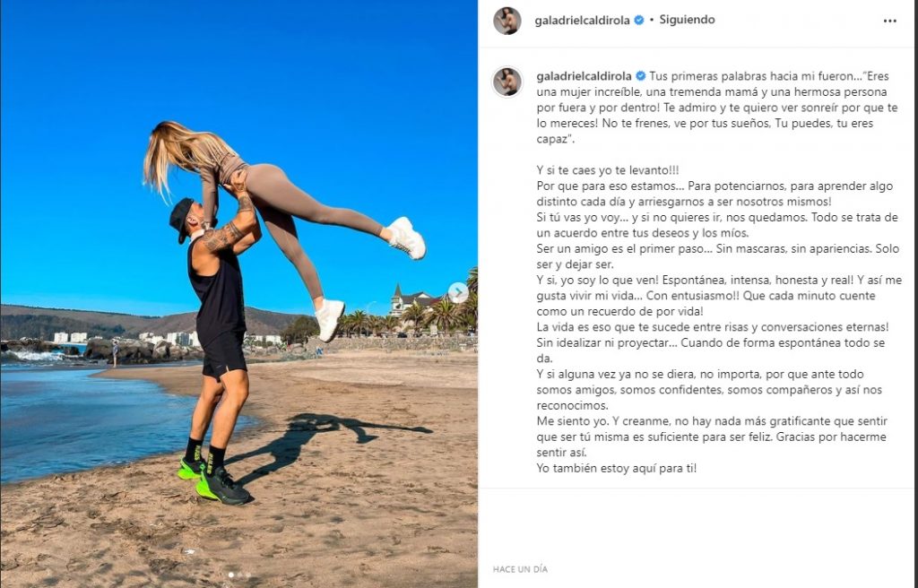Visit galadrielcaldirola profile from header username
Screen dimensions: 918x588
point(582,21)
